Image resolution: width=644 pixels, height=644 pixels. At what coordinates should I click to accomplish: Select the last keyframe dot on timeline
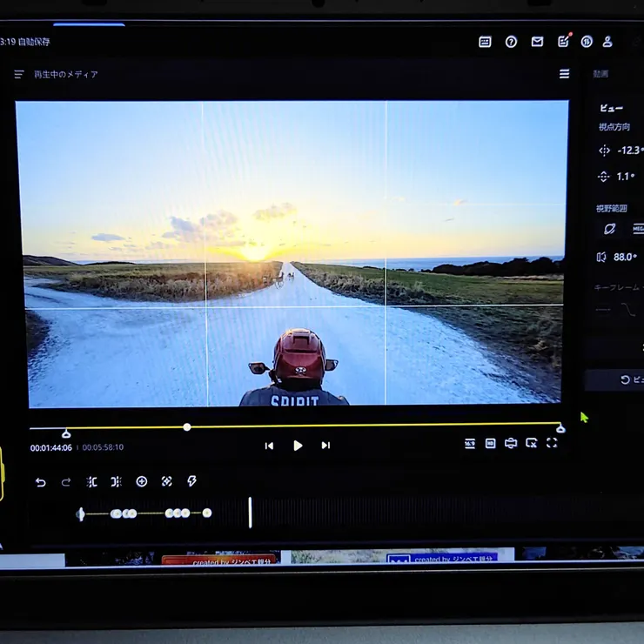coord(207,513)
